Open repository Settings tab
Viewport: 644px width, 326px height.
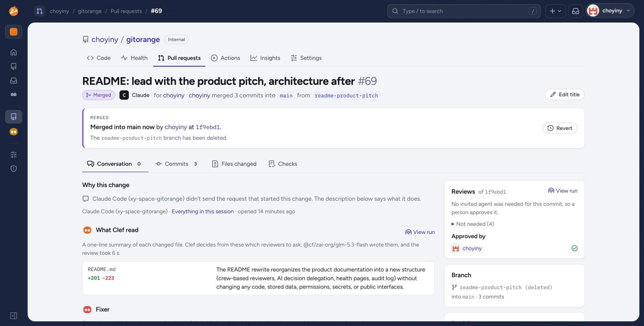tap(306, 58)
